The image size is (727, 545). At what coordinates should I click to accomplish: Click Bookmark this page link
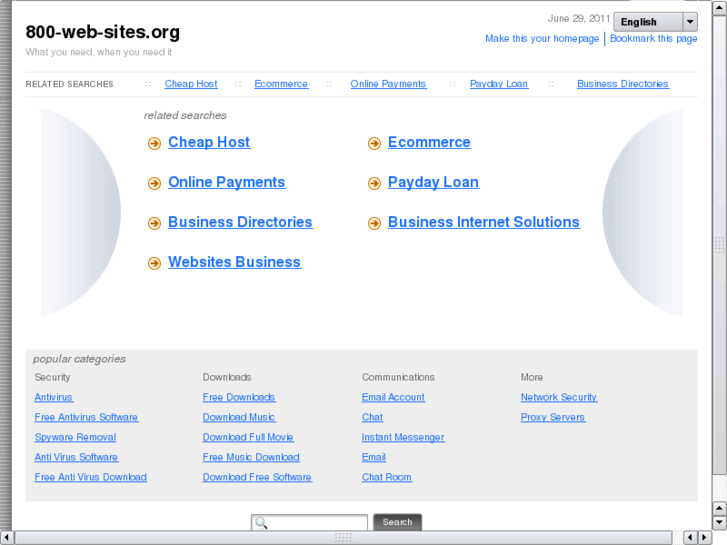(653, 38)
